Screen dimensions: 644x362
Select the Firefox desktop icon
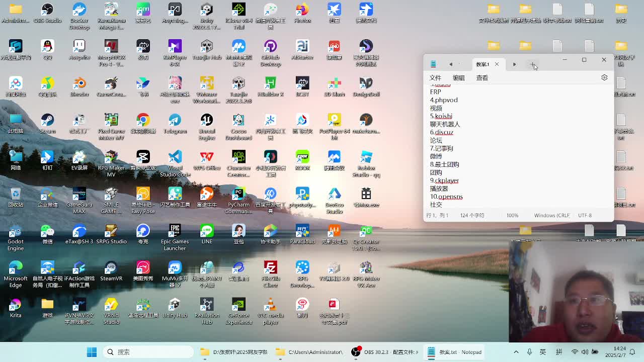click(x=302, y=13)
